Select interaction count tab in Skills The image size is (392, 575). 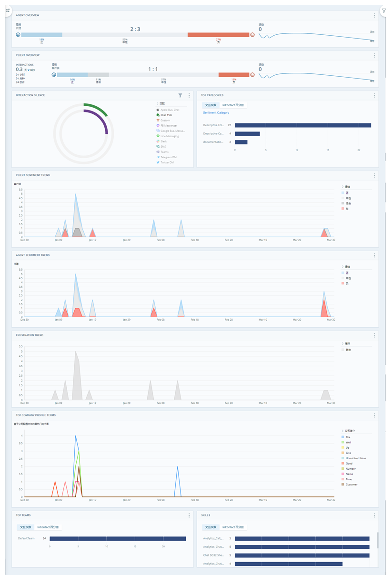point(211,527)
